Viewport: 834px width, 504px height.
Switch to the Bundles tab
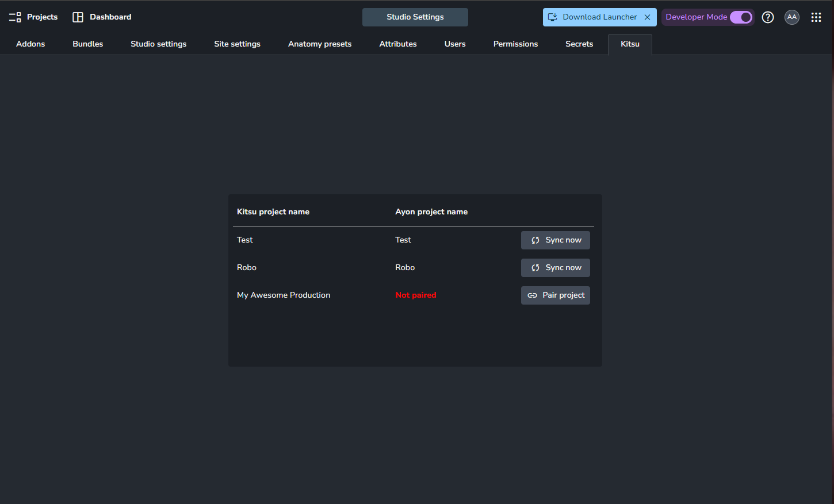click(x=88, y=44)
